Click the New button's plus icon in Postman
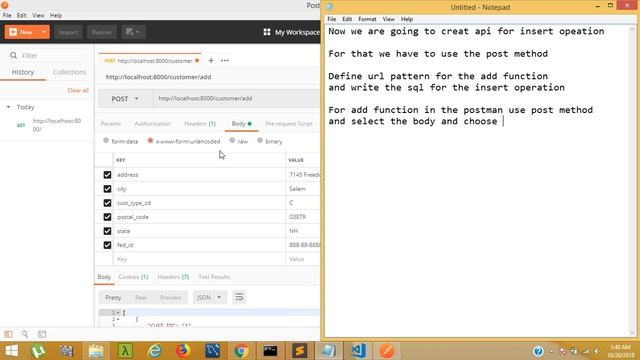This screenshot has height=360, width=640. click(x=13, y=32)
